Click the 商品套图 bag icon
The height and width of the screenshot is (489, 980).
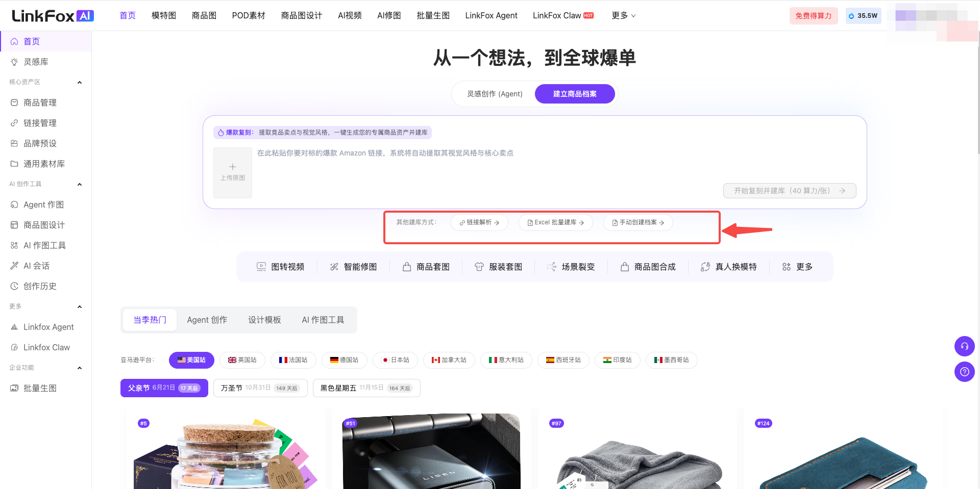tap(407, 267)
